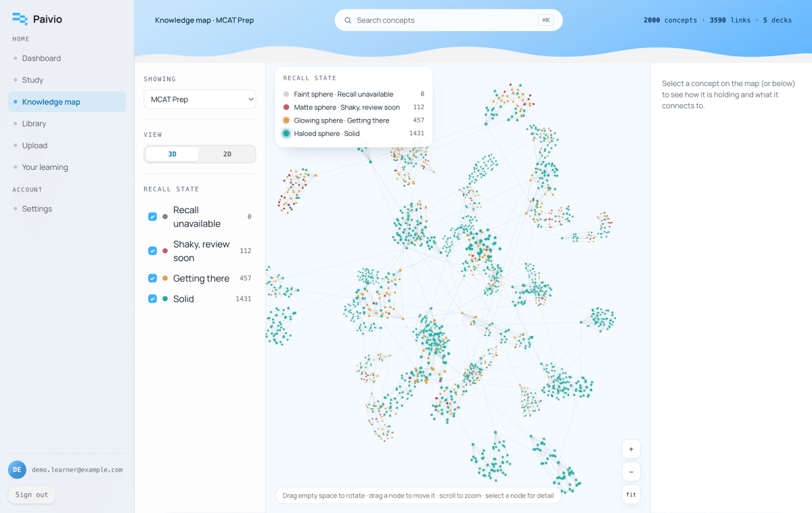Click orange dot beside Getting there filter
The height and width of the screenshot is (513, 812).
pyautogui.click(x=165, y=278)
